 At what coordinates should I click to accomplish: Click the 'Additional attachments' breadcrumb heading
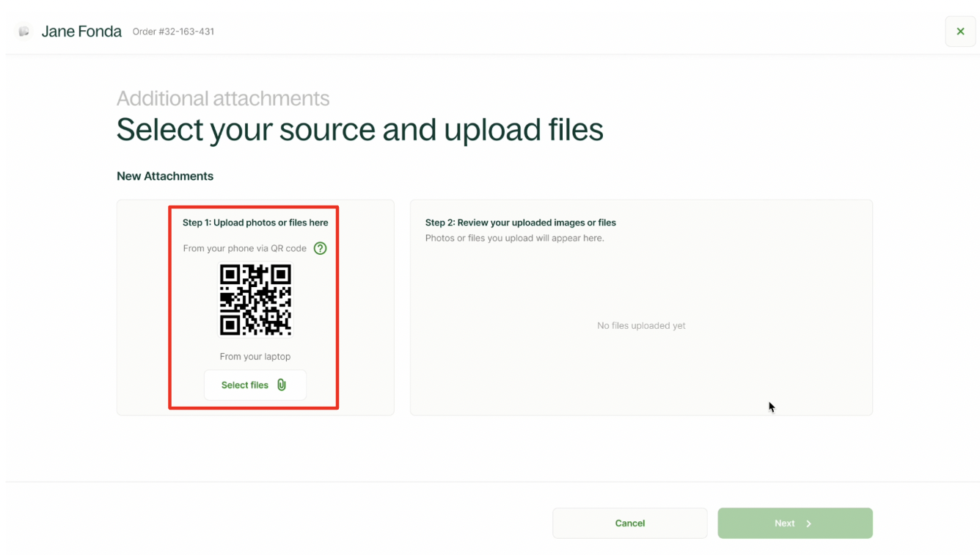pyautogui.click(x=223, y=98)
